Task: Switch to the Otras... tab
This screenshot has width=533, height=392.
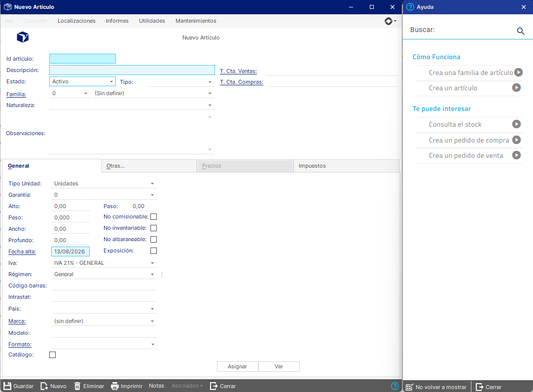Action: pos(149,166)
